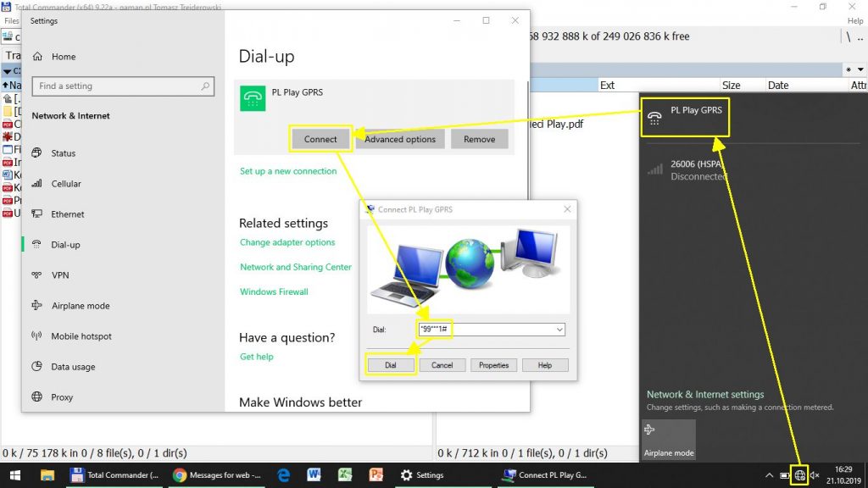Viewport: 868px width, 488px height.
Task: Open the Help menu in Total Commander
Action: pyautogui.click(x=855, y=21)
